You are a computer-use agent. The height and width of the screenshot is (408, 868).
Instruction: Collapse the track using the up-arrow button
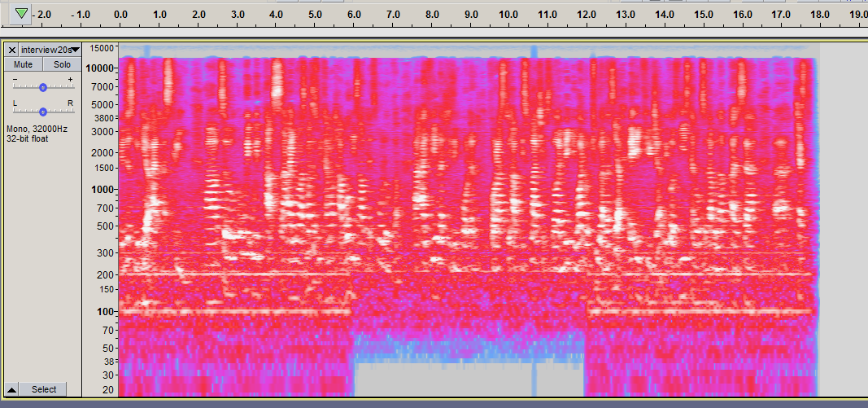12,389
